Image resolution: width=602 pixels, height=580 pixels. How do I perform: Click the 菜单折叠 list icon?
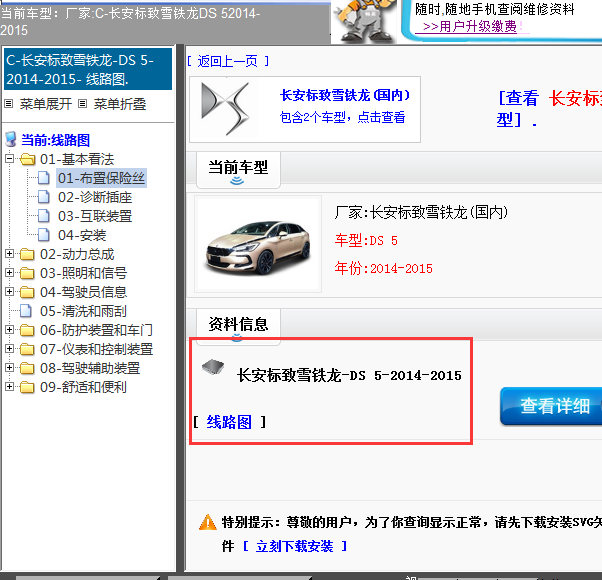[83, 104]
